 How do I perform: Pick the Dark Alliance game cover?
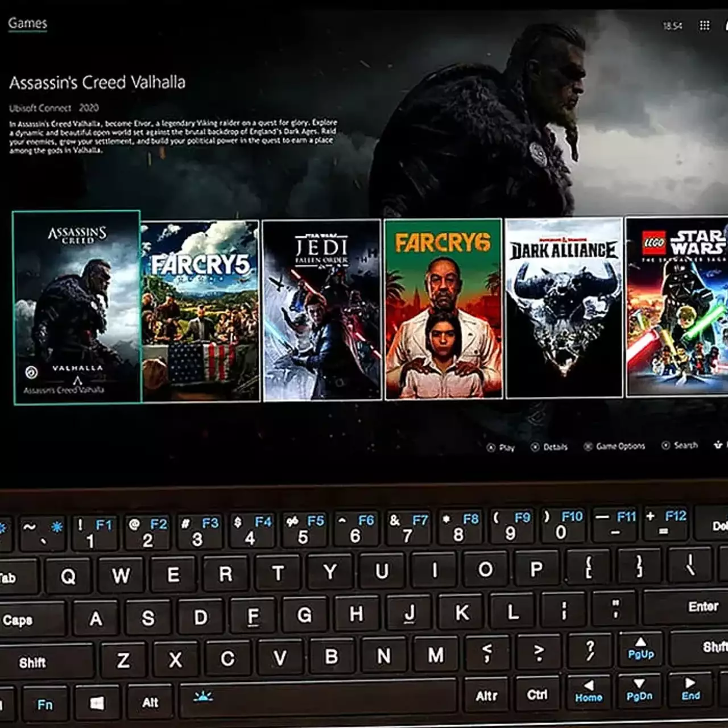(x=564, y=308)
